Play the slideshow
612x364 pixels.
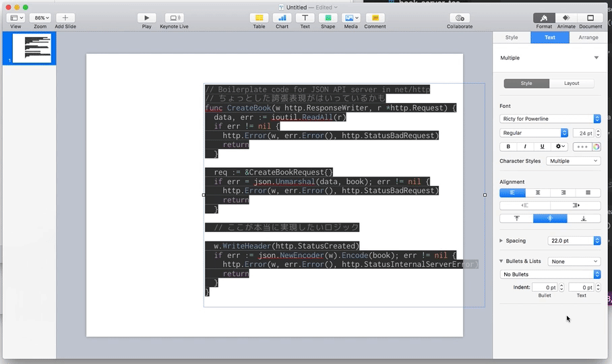pyautogui.click(x=146, y=18)
